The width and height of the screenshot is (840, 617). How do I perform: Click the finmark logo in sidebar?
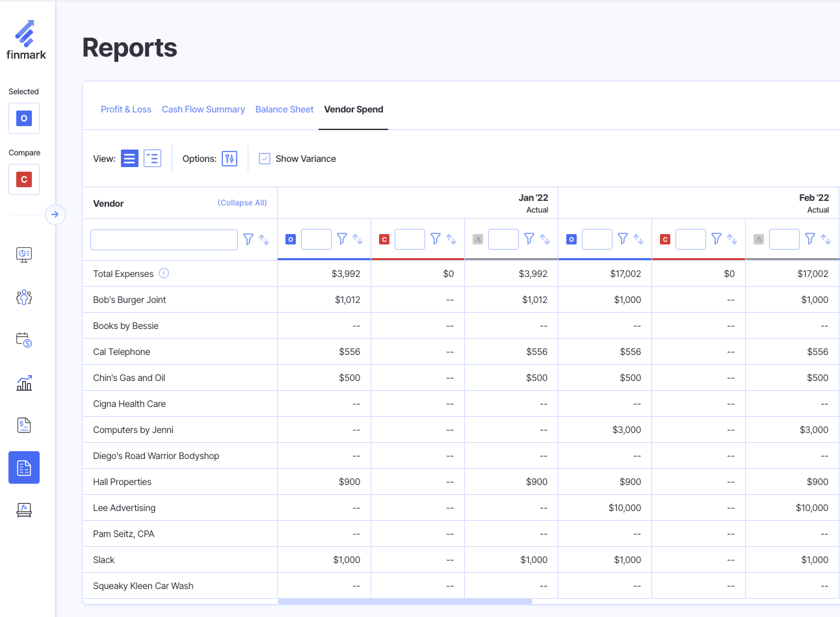pyautogui.click(x=26, y=40)
